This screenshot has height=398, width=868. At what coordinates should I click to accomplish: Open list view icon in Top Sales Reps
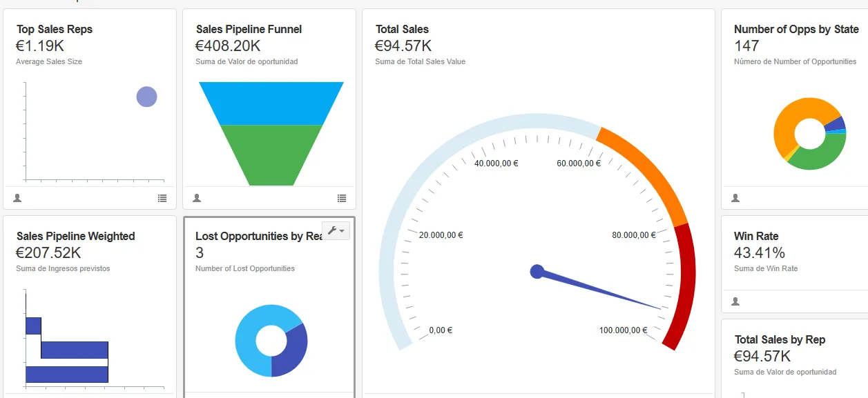(162, 198)
